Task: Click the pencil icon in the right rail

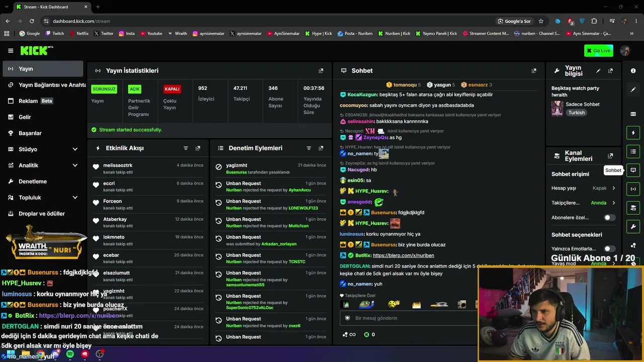Action: [x=633, y=89]
